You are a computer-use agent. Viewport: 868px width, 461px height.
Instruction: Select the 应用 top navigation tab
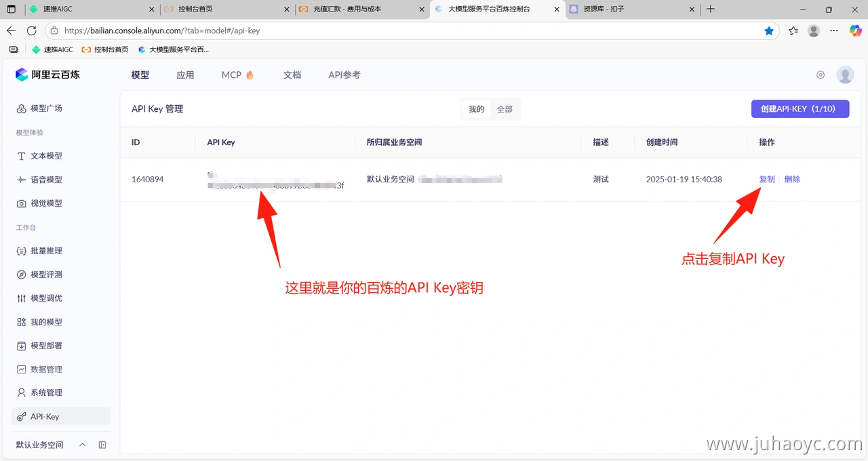tap(185, 75)
